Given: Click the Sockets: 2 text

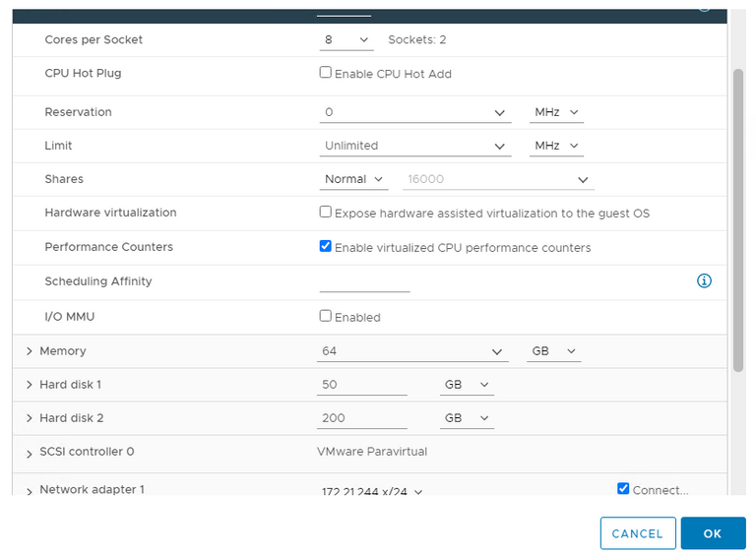Looking at the screenshot, I should (417, 39).
